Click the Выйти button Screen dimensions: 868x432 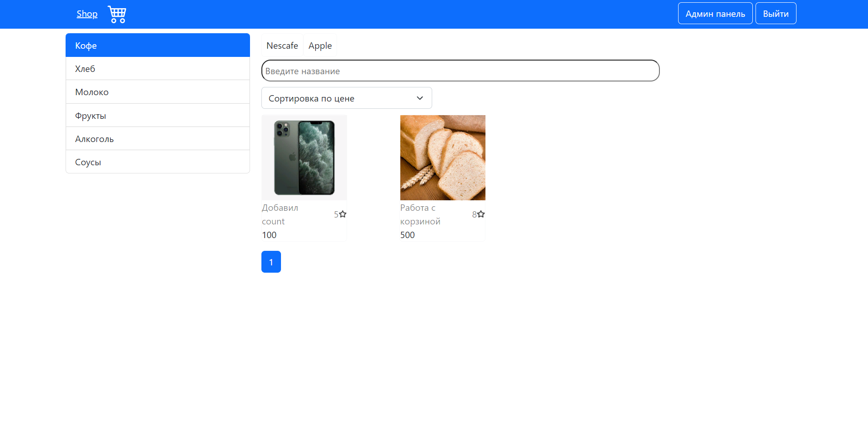[775, 13]
